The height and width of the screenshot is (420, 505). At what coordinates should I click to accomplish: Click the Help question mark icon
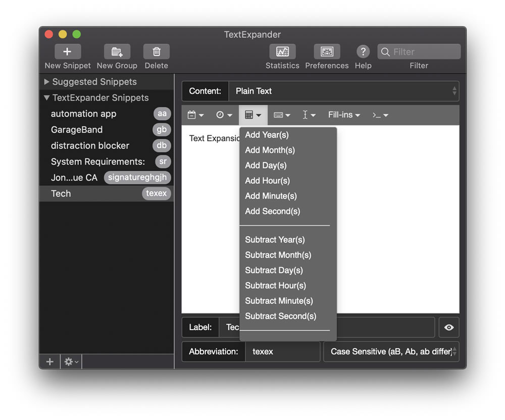(x=363, y=51)
